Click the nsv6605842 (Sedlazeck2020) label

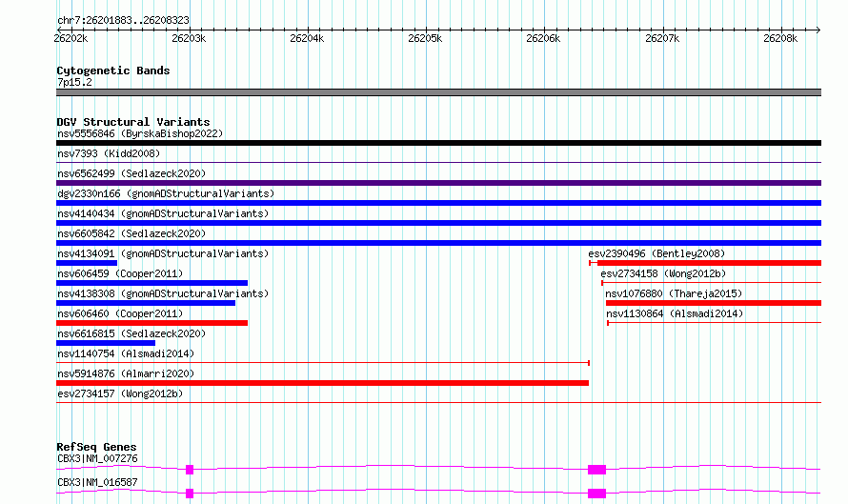tap(131, 233)
